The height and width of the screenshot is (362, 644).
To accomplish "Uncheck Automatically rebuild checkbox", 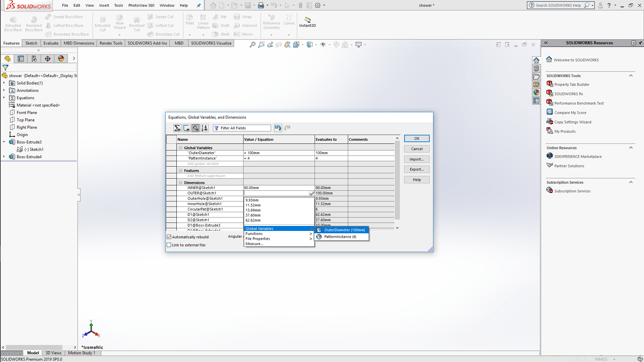I will click(x=169, y=237).
